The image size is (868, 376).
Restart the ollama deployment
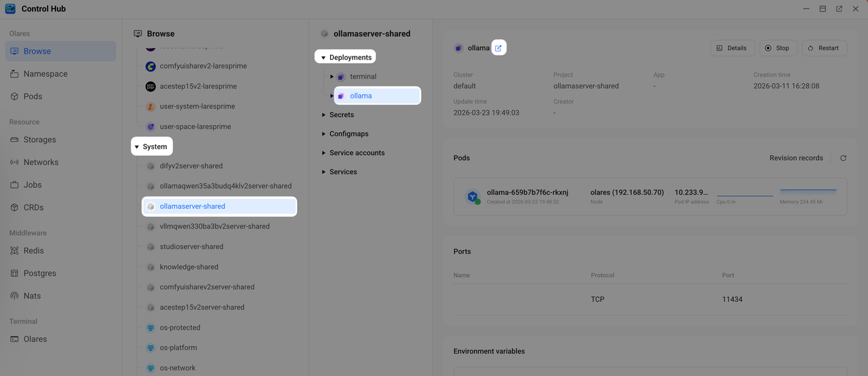(824, 48)
